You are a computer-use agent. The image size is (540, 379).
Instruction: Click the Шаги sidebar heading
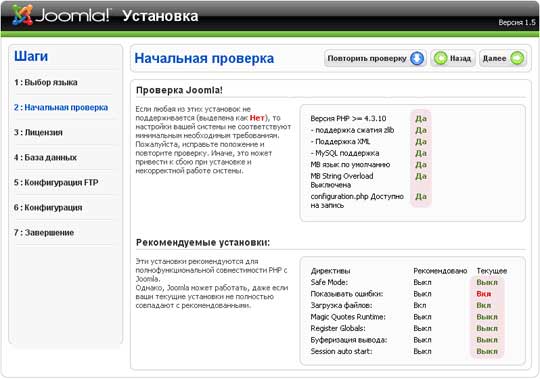pos(31,56)
